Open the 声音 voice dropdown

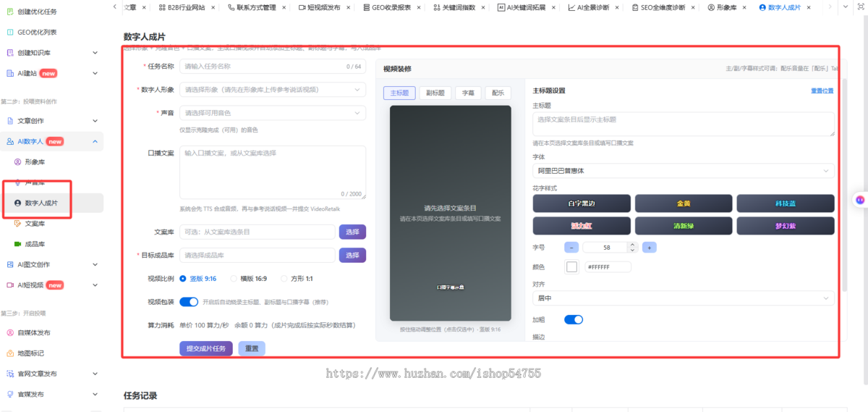click(273, 113)
